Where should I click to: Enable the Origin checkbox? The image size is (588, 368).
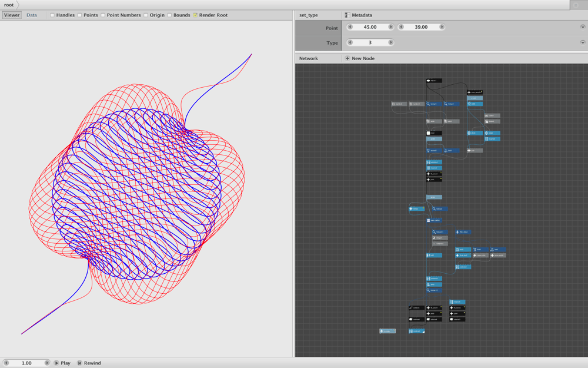click(145, 15)
